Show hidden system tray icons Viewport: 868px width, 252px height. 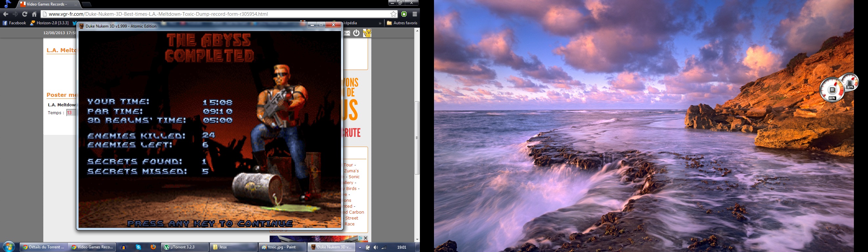pos(360,247)
